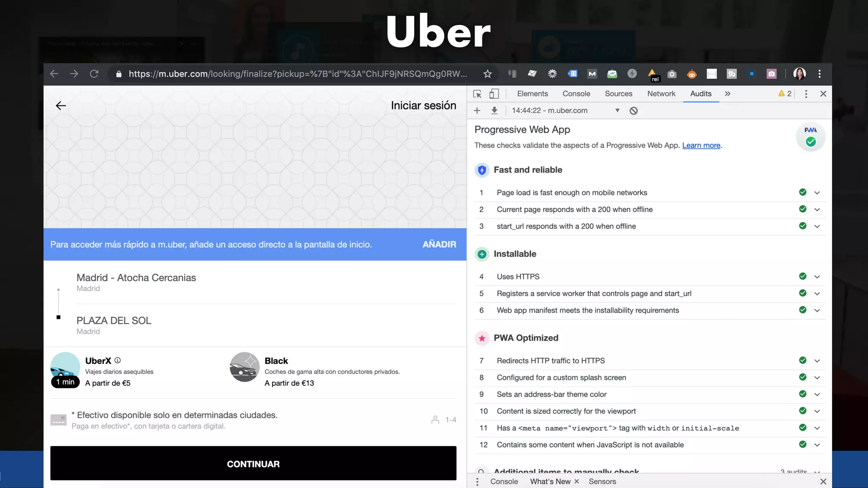868x488 pixels.
Task: Open the Chrome three-dot menu
Action: coord(820,74)
